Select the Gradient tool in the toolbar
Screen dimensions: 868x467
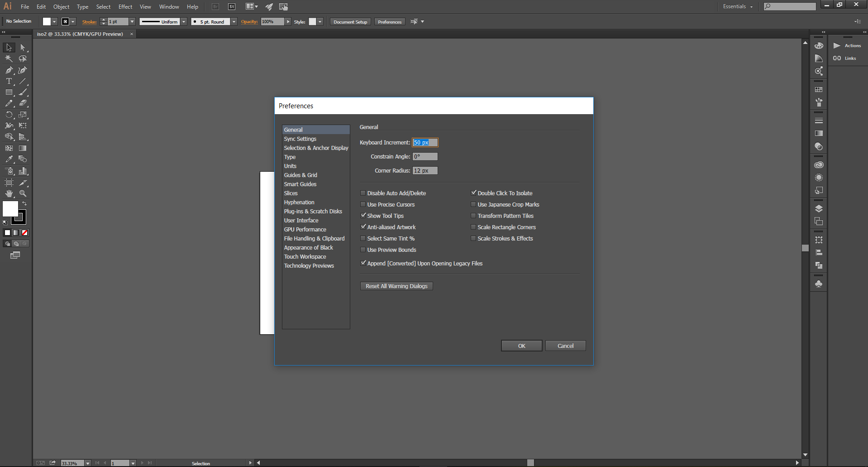click(x=23, y=148)
